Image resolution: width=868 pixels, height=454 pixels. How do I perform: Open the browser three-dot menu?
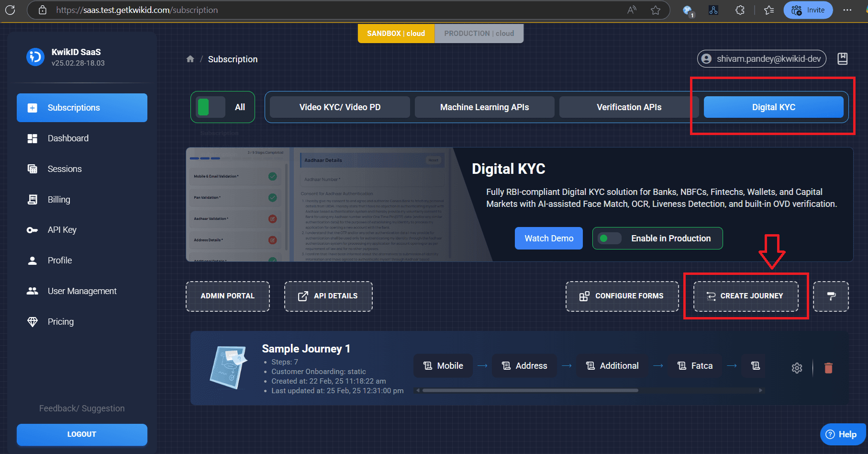[847, 10]
